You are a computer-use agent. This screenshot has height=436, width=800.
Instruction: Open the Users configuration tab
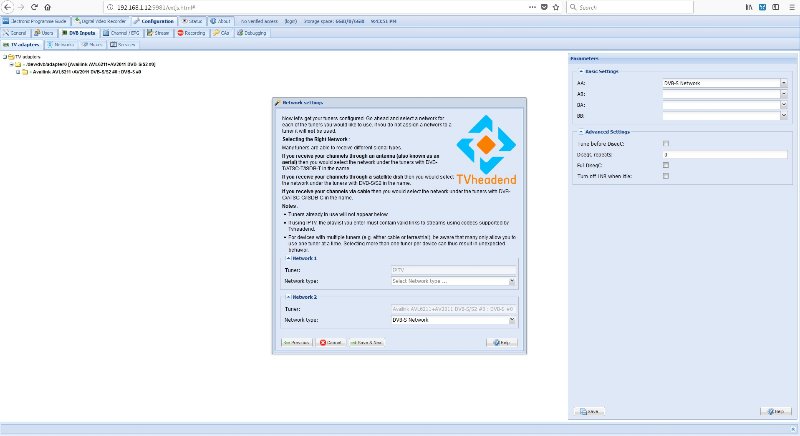pos(43,33)
